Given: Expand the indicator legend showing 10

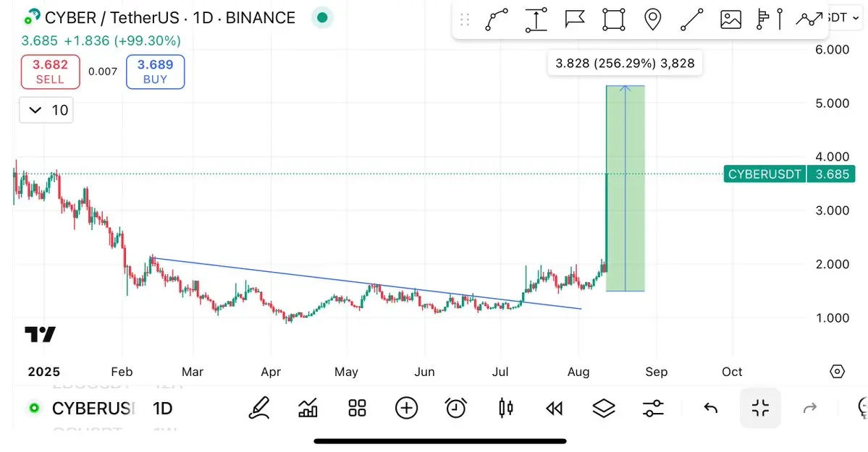Looking at the screenshot, I should point(46,110).
